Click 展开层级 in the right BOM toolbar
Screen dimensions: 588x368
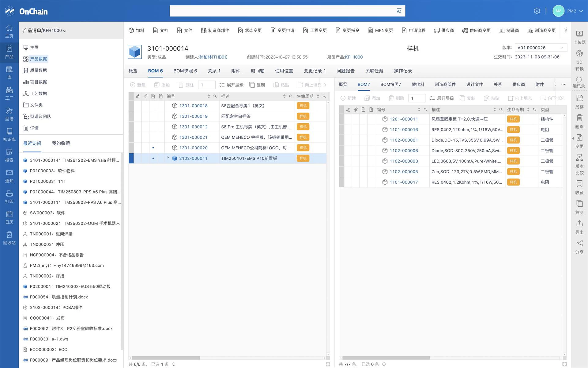pyautogui.click(x=442, y=98)
